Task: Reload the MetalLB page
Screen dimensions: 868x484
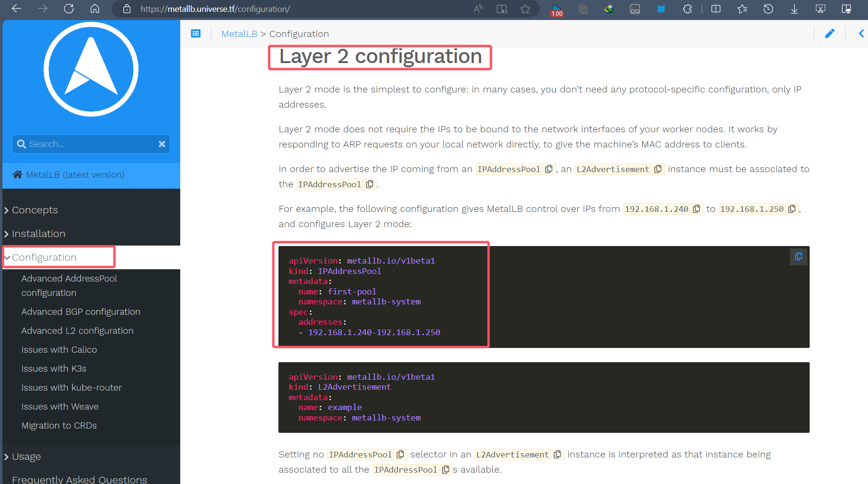Action: pos(69,9)
